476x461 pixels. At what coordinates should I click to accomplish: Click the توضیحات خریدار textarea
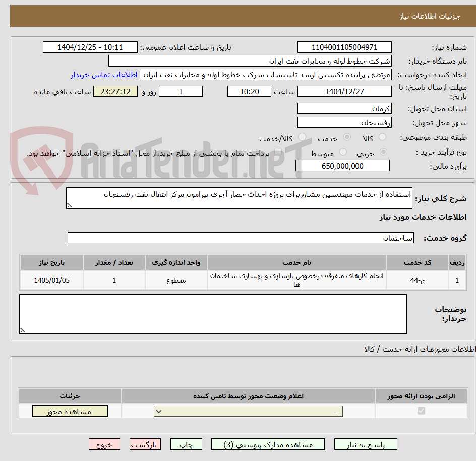(213, 314)
